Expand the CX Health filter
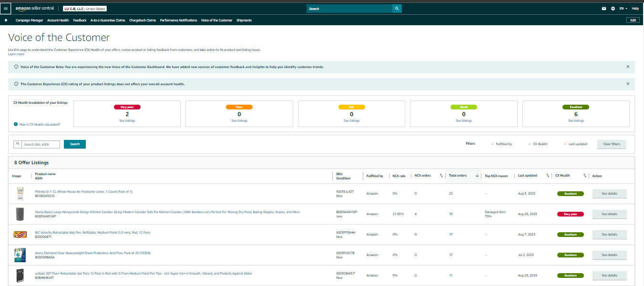The image size is (644, 286). [x=538, y=144]
